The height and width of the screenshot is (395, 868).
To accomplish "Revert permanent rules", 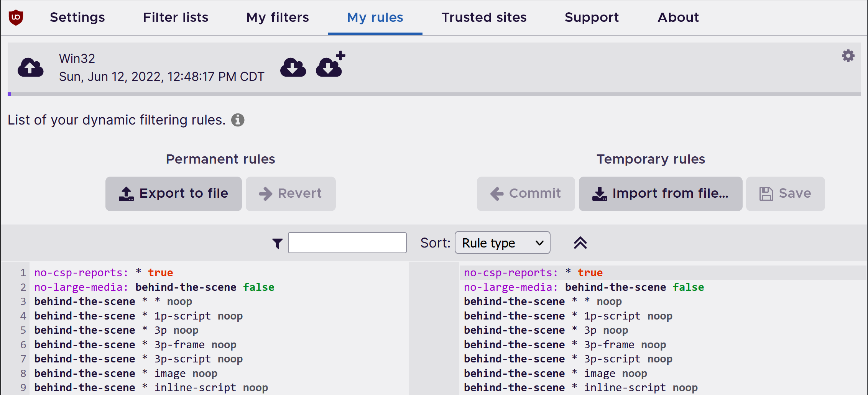I will point(291,193).
